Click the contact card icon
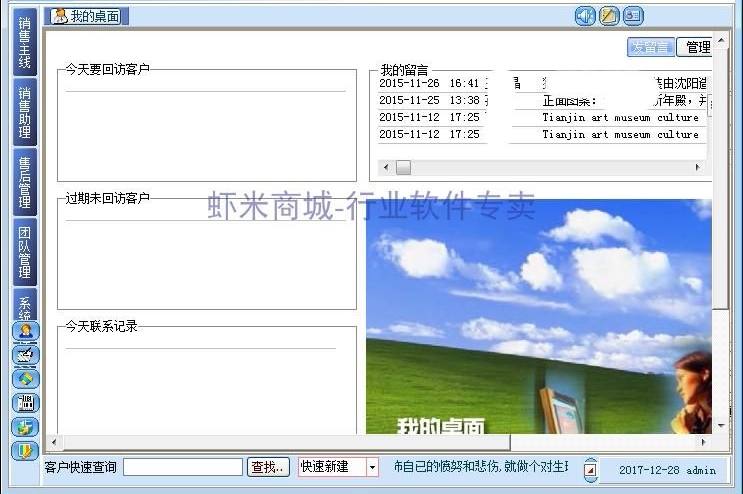Viewport: 743px width, 494px height. [633, 17]
